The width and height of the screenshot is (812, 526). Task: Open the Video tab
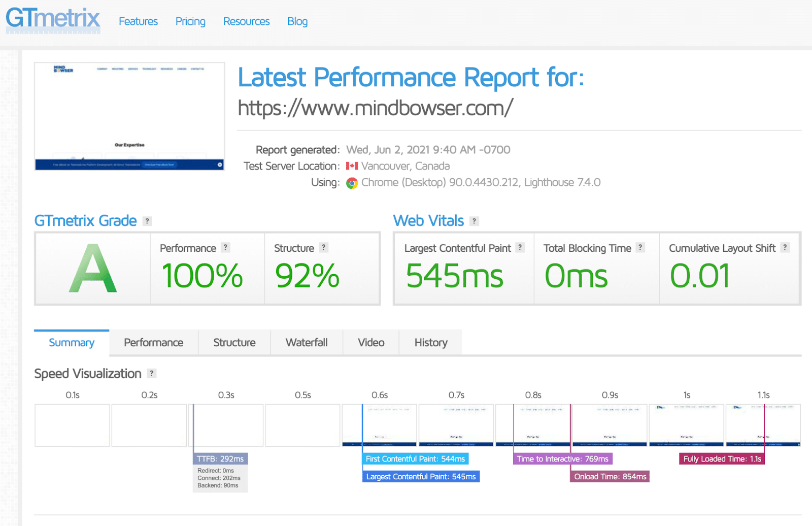coord(370,342)
